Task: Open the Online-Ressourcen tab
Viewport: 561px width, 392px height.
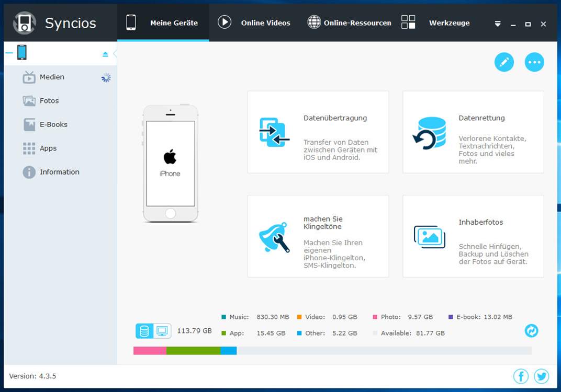Action: pyautogui.click(x=349, y=23)
